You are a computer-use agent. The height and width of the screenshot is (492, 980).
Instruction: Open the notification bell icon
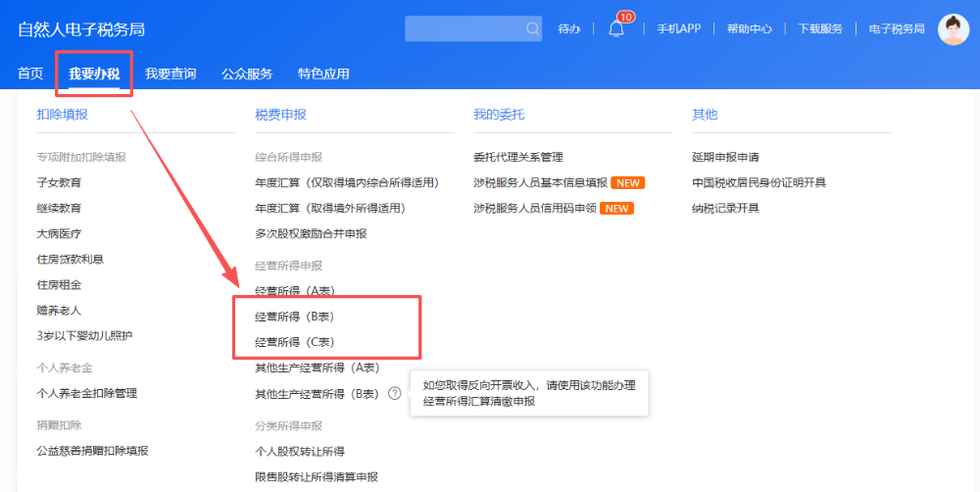[x=616, y=28]
